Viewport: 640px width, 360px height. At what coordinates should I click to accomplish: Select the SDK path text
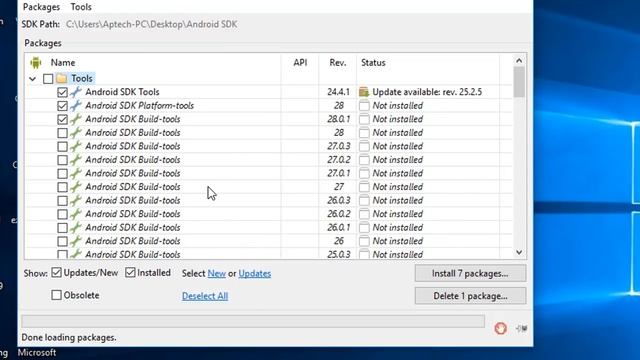(151, 24)
